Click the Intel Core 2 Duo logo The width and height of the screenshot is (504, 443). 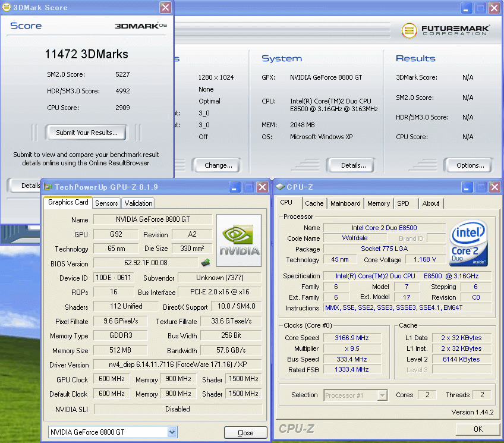pos(469,243)
